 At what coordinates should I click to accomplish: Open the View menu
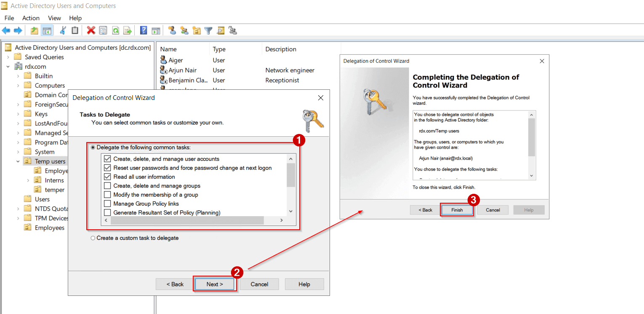coord(54,18)
